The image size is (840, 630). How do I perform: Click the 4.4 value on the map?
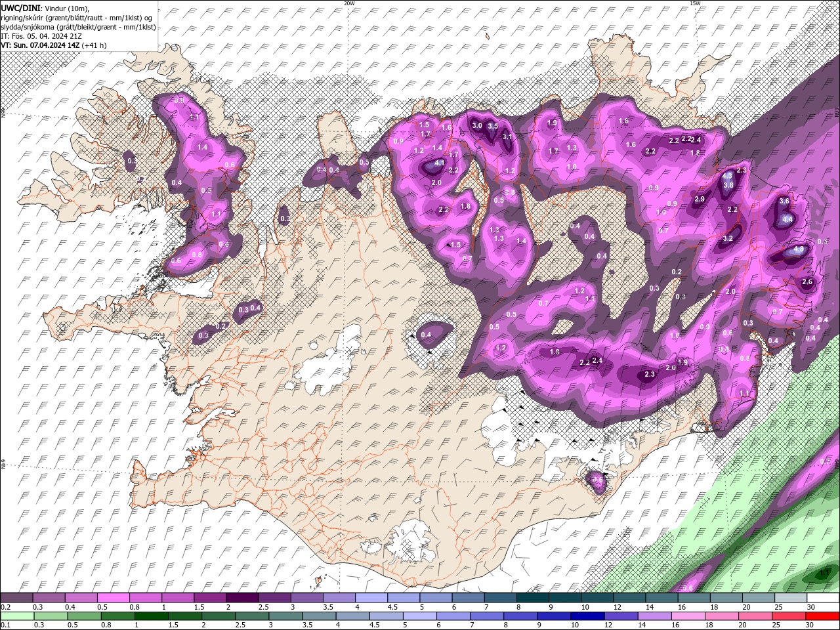tap(787, 219)
